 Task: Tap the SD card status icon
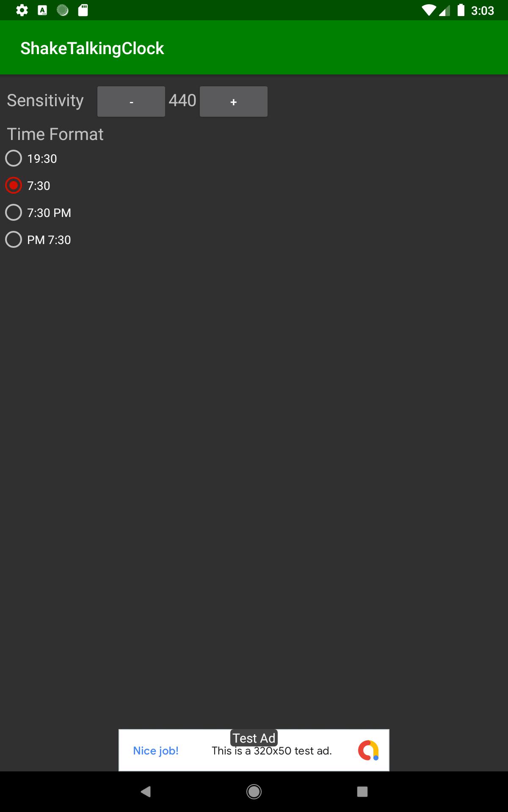point(83,10)
